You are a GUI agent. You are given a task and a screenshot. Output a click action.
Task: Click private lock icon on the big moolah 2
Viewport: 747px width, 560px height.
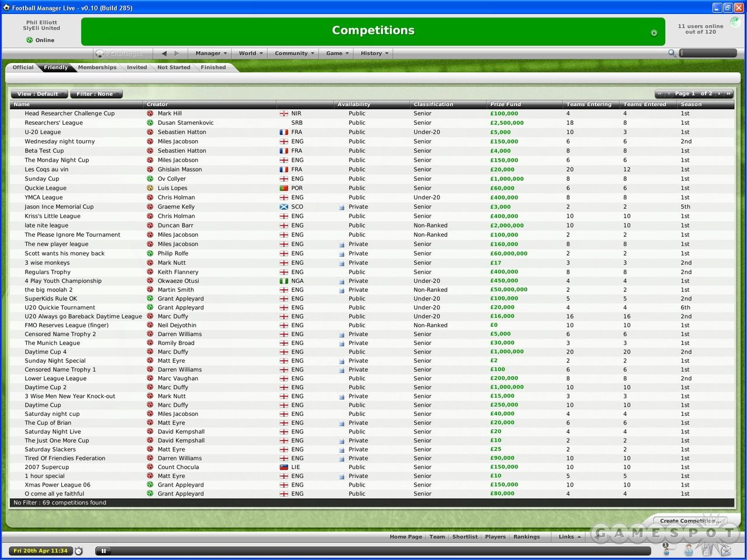point(342,290)
